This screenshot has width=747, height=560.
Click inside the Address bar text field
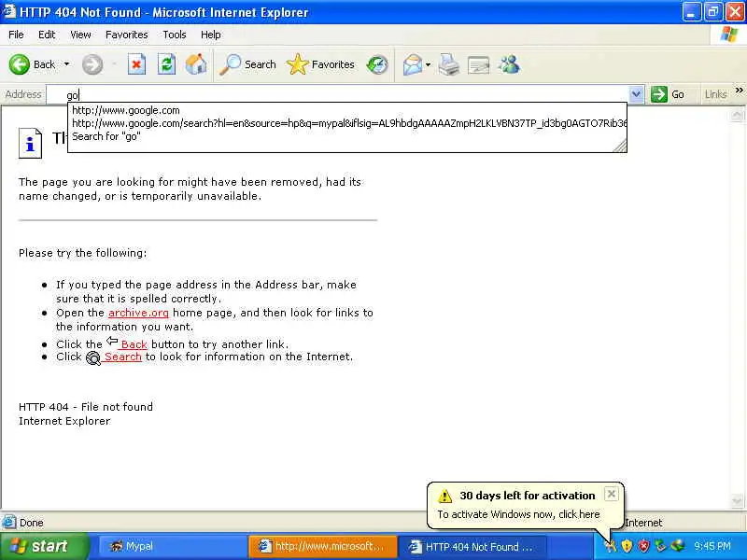click(338, 94)
